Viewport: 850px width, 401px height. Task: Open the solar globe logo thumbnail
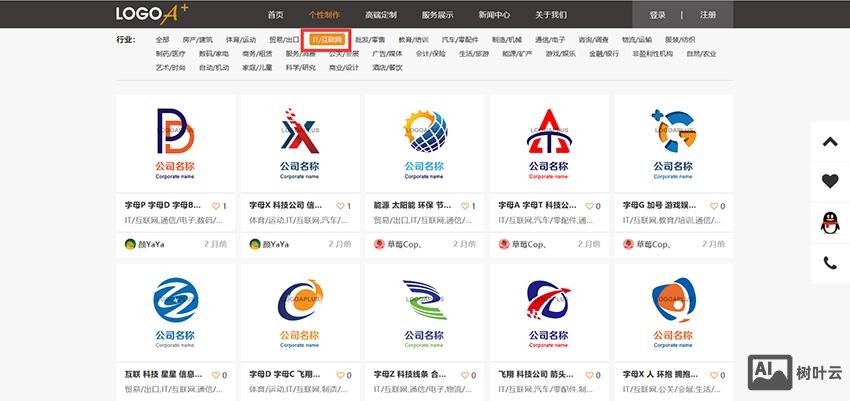click(424, 143)
